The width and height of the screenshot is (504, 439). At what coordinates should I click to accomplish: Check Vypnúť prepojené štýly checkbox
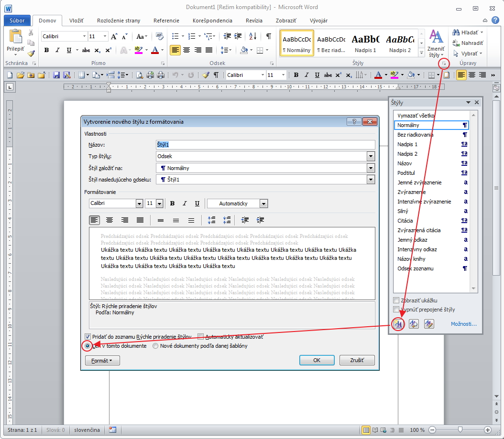click(x=396, y=309)
